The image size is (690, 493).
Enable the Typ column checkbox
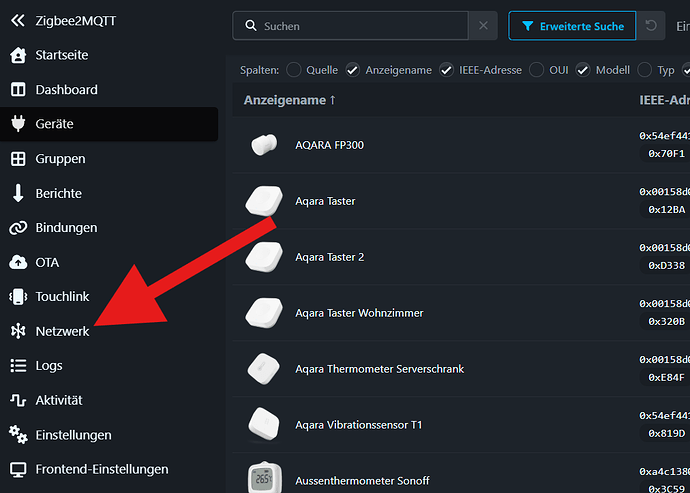(x=644, y=70)
